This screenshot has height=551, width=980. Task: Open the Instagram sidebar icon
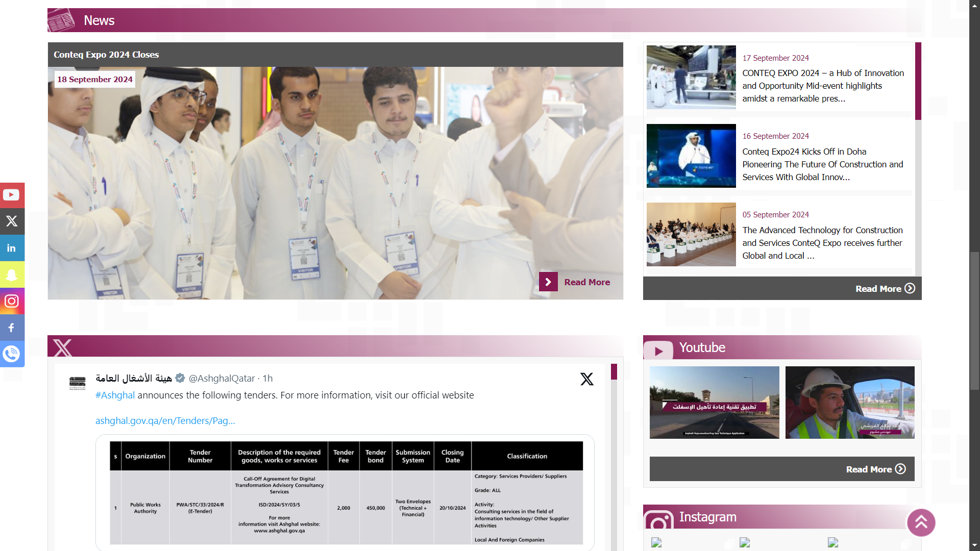[12, 301]
